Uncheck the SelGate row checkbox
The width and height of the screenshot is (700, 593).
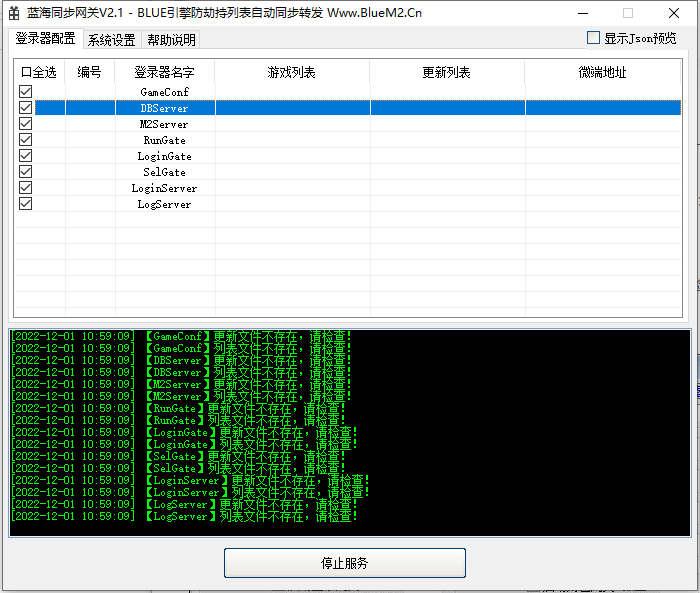[25, 171]
